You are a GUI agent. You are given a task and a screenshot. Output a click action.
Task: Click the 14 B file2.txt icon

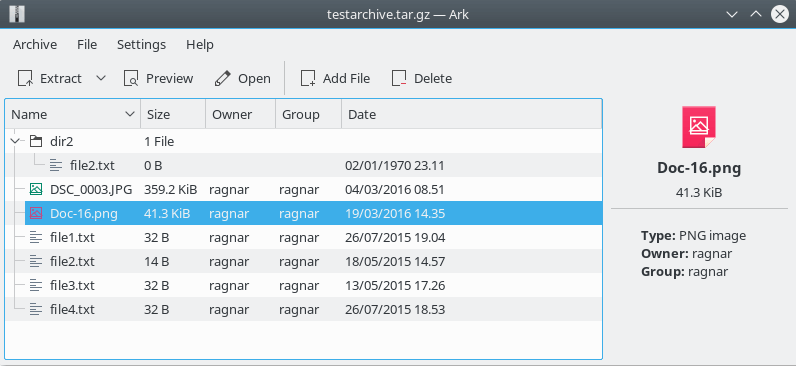(x=36, y=261)
